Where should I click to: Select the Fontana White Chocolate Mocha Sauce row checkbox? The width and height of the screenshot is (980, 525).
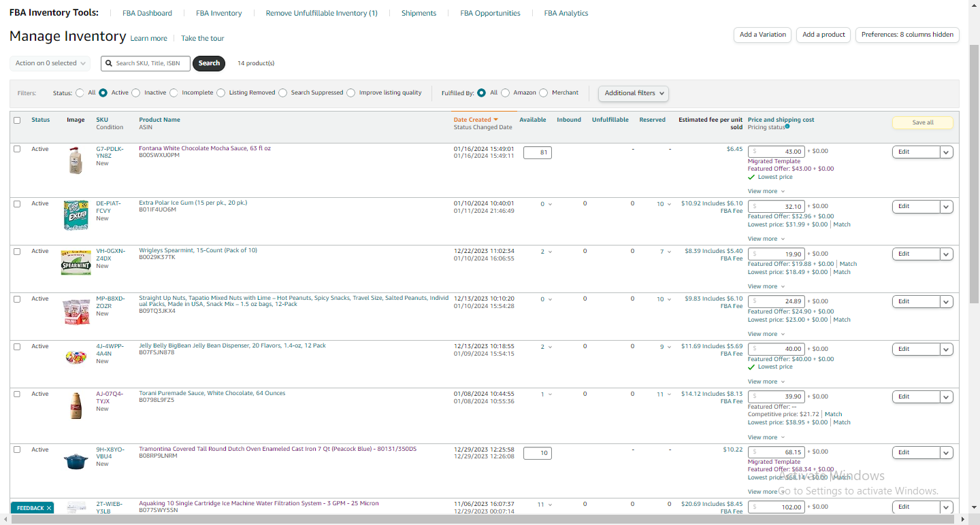click(17, 149)
